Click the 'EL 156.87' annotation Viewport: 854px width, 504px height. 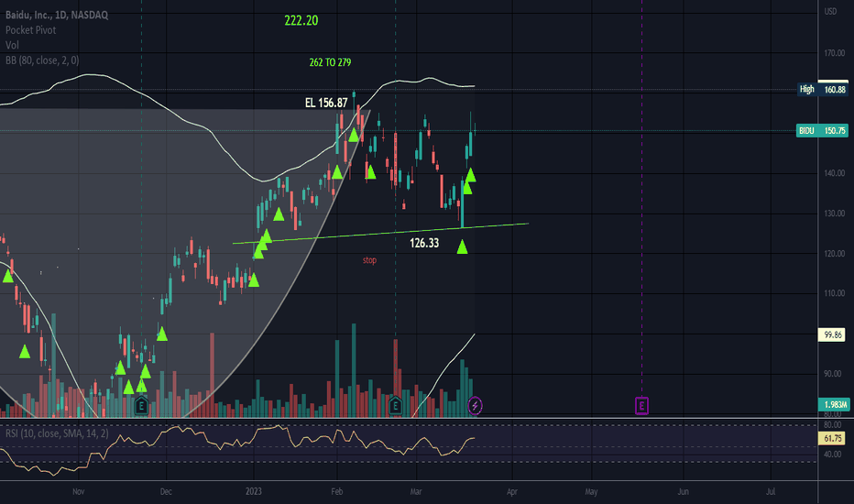326,103
